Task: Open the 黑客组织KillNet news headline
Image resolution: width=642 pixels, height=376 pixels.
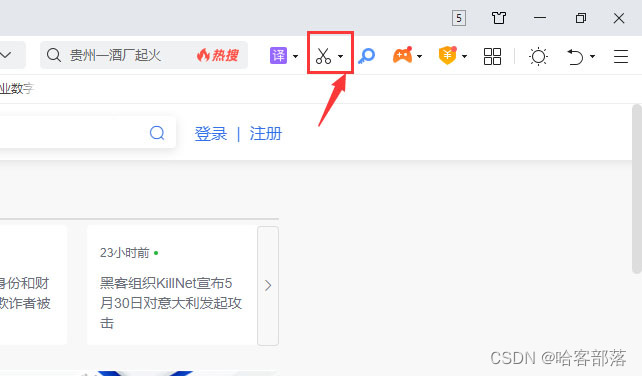Action: (x=171, y=303)
